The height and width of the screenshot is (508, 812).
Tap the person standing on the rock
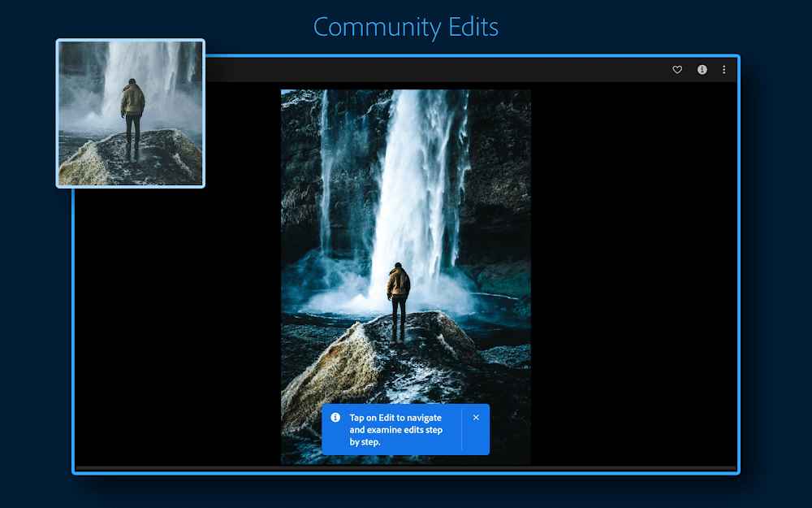pyautogui.click(x=397, y=289)
